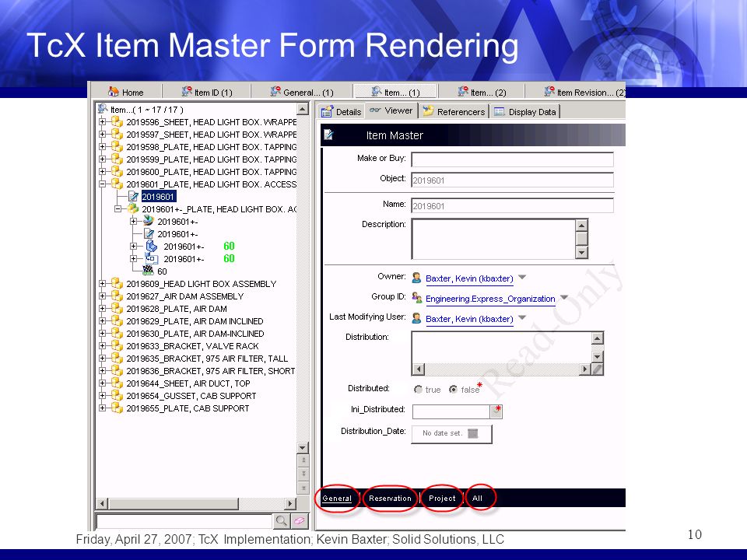Select the Distributed true radio button
Viewport: 747px width, 560px height.
(x=418, y=390)
